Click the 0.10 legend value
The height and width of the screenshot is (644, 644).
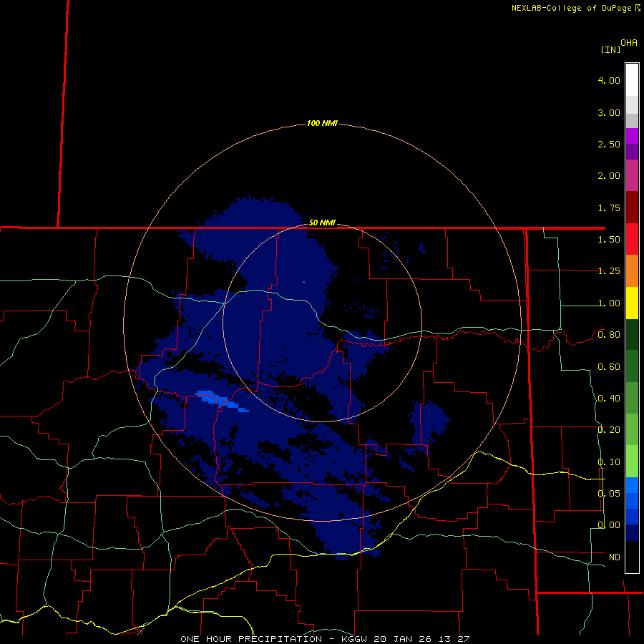[609, 462]
